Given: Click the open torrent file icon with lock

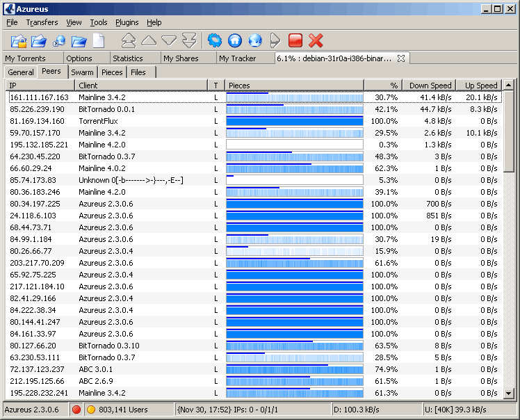Looking at the screenshot, I should (19, 40).
